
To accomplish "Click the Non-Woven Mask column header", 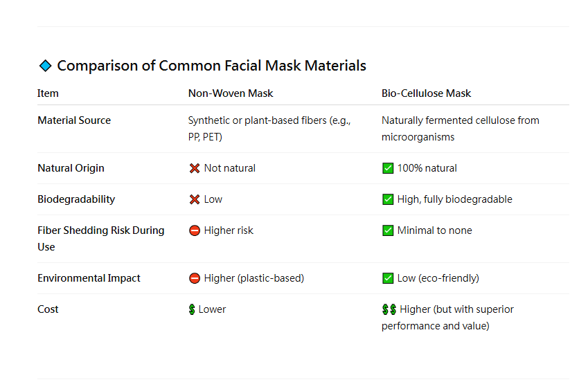I will tap(231, 93).
